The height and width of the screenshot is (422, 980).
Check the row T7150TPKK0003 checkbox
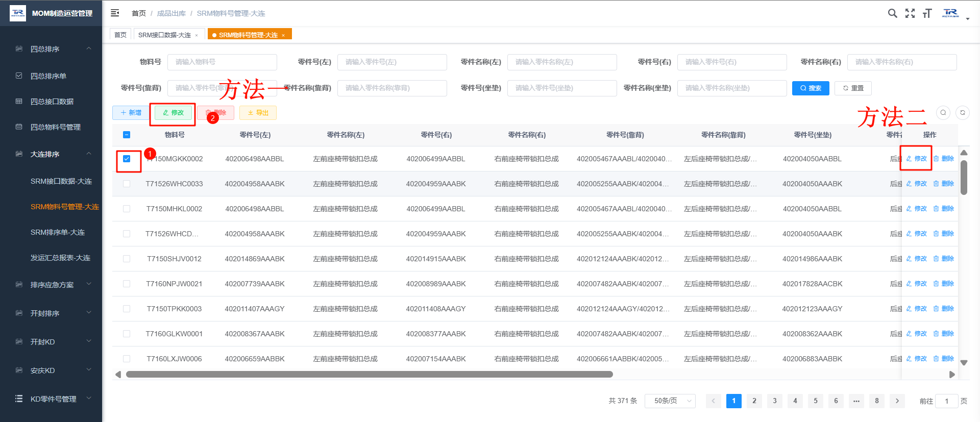click(127, 309)
